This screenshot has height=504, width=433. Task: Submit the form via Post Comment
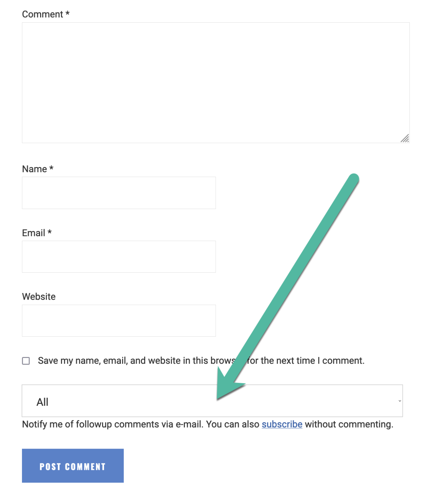(x=72, y=466)
